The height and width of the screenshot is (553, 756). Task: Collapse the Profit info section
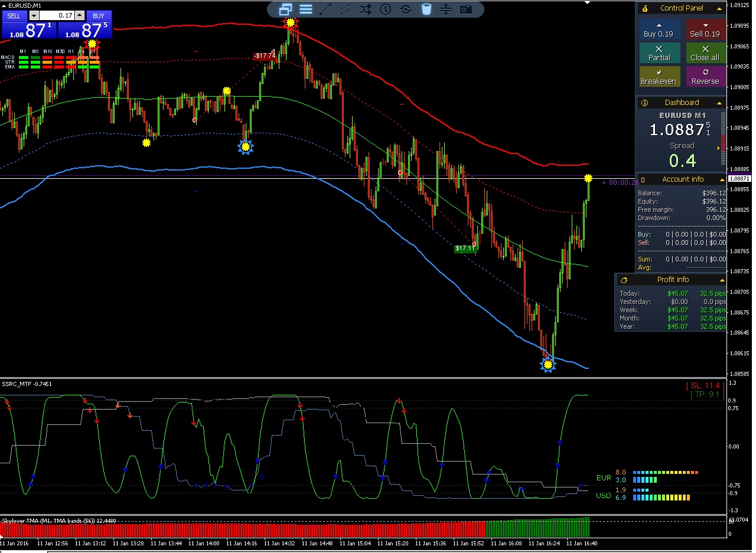click(x=722, y=280)
